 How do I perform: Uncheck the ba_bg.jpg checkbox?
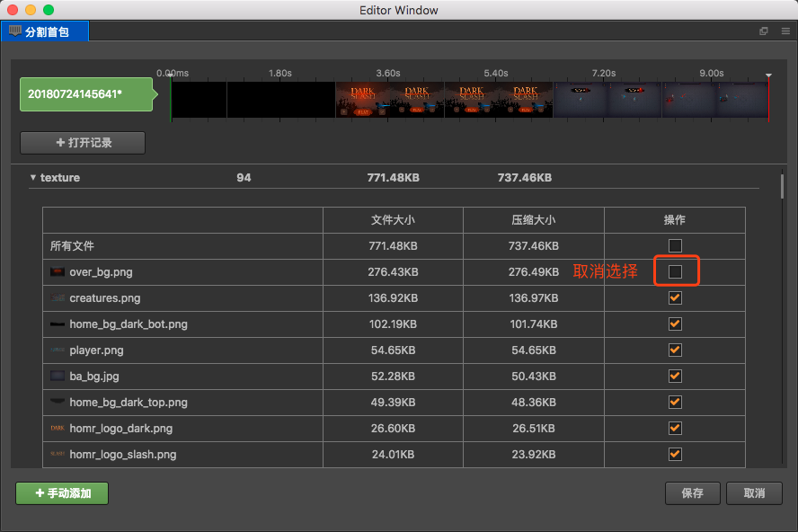tap(675, 377)
